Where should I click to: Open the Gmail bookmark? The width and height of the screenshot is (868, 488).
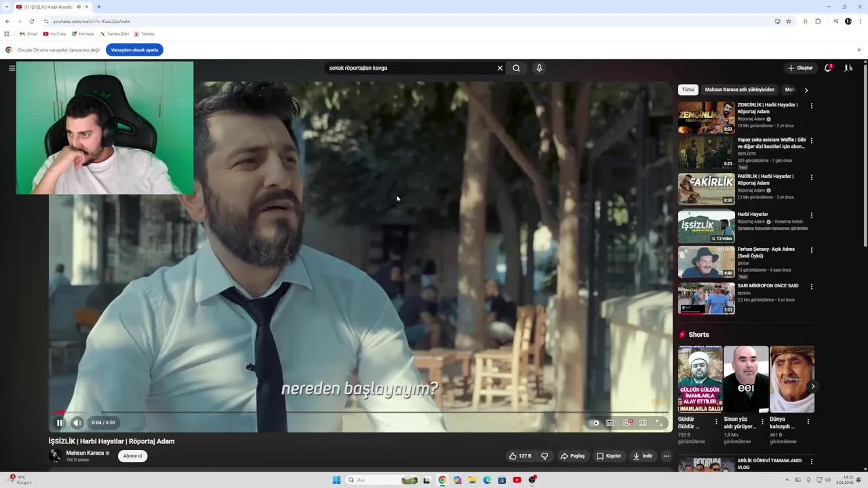(28, 34)
